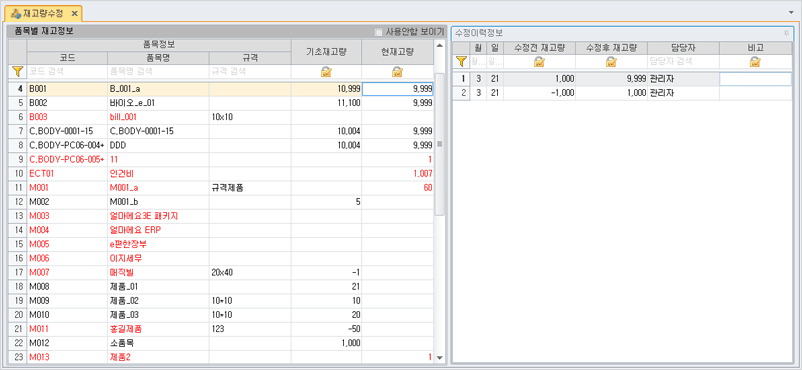The width and height of the screenshot is (802, 370).
Task: Click the 비고 column header
Action: 755,48
